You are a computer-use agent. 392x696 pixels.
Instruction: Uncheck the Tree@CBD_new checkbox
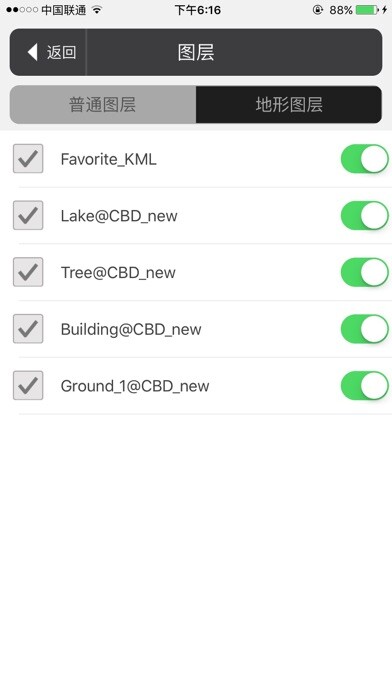tap(28, 272)
